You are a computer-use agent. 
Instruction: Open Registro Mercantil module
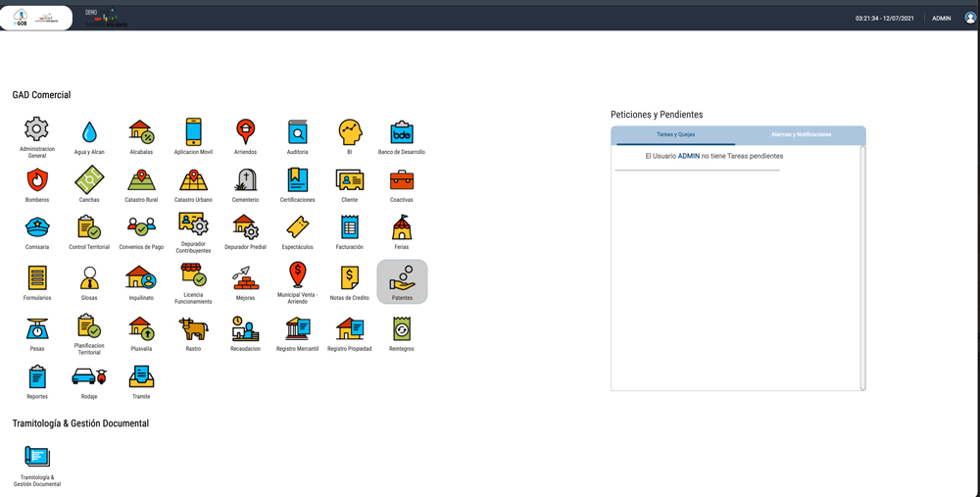297,329
